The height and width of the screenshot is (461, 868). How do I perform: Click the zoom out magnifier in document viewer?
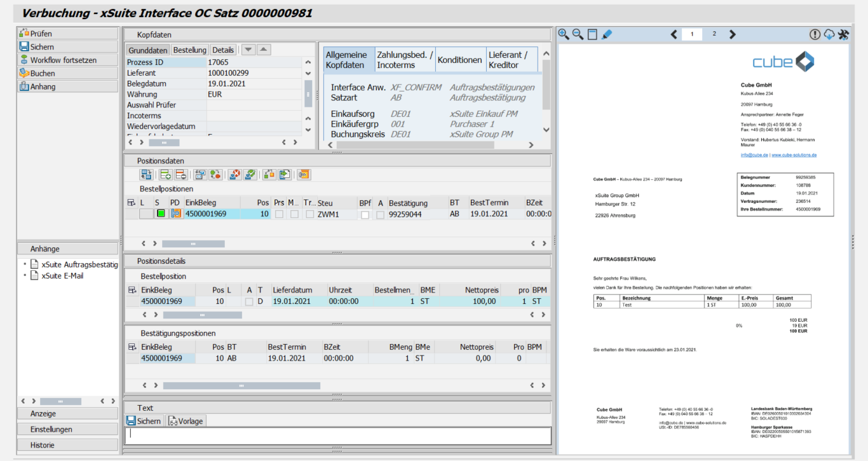point(578,34)
